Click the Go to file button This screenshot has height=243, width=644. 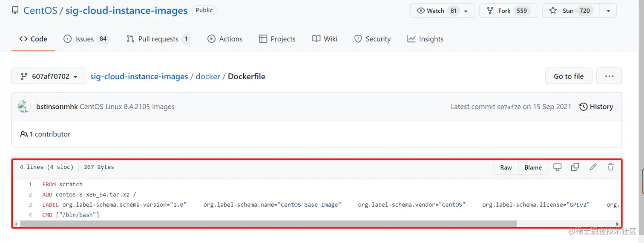click(x=569, y=76)
